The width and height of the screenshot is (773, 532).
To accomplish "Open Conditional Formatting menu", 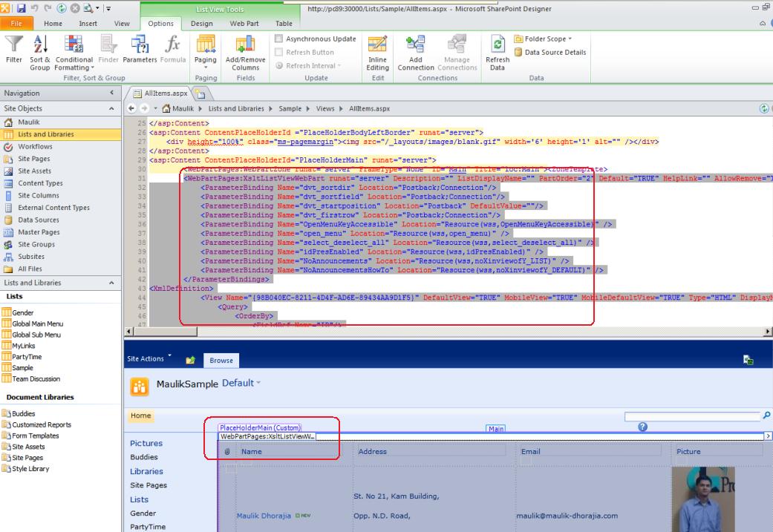I will [74, 52].
